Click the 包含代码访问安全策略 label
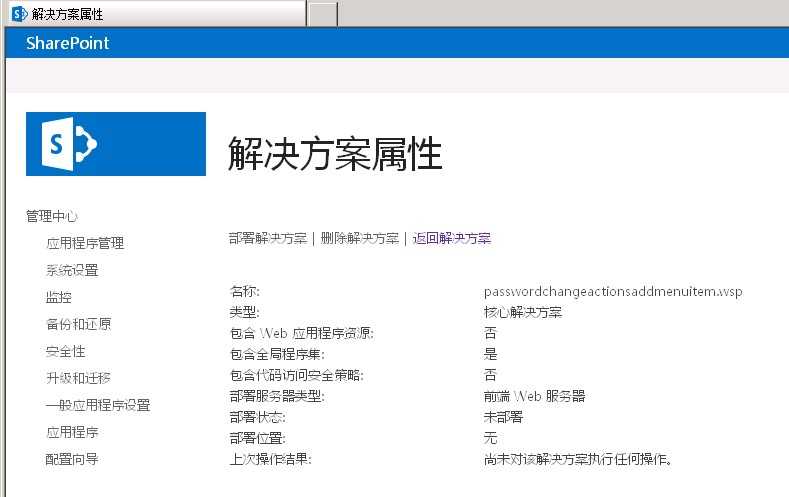The height and width of the screenshot is (497, 789). pos(297,375)
